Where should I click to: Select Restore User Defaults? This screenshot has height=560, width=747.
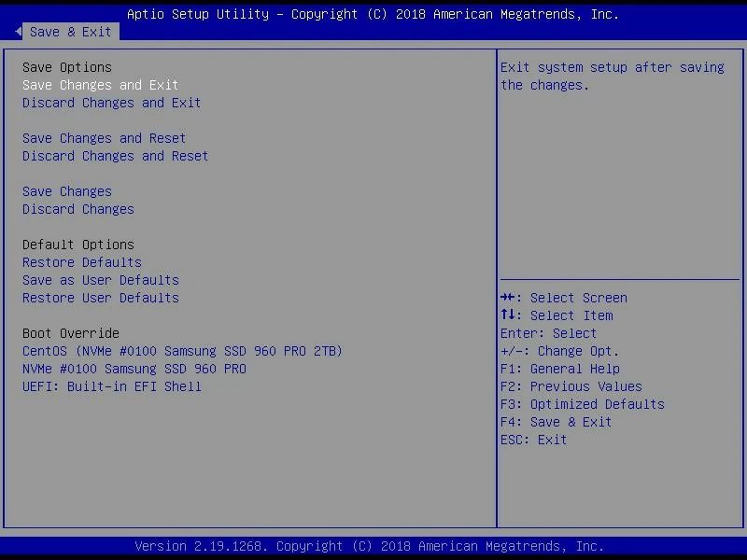coord(100,298)
